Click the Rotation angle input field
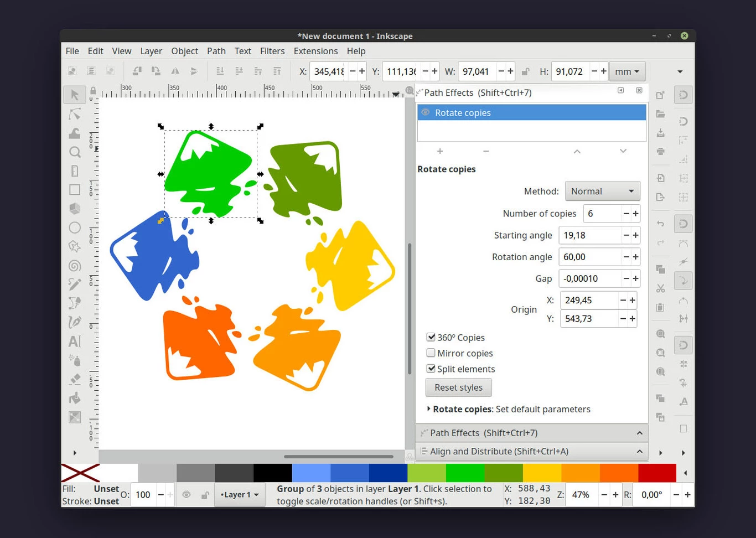Screen dimensions: 756x538 (x=589, y=257)
